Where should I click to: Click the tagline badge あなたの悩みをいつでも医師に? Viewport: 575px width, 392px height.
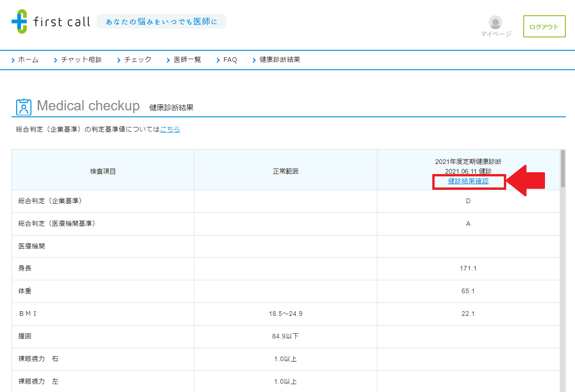(x=162, y=21)
